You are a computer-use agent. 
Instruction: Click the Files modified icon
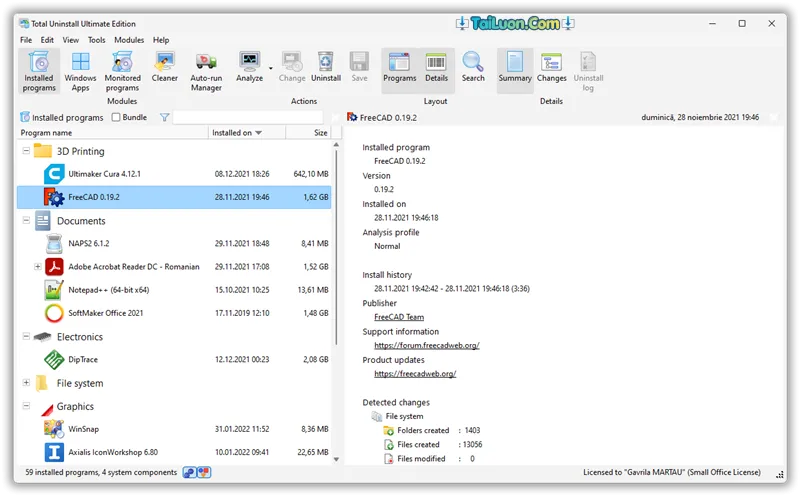(388, 459)
